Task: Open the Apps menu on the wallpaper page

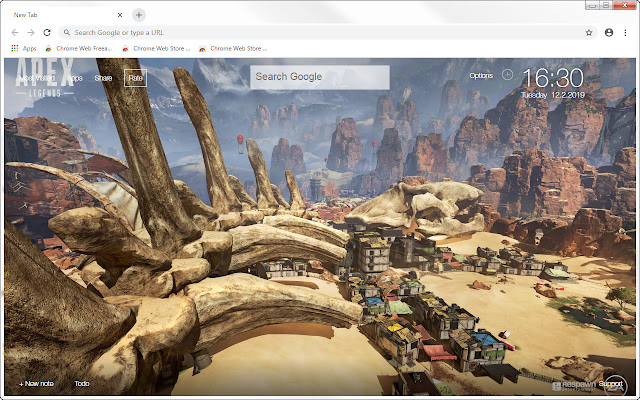Action: (x=75, y=78)
